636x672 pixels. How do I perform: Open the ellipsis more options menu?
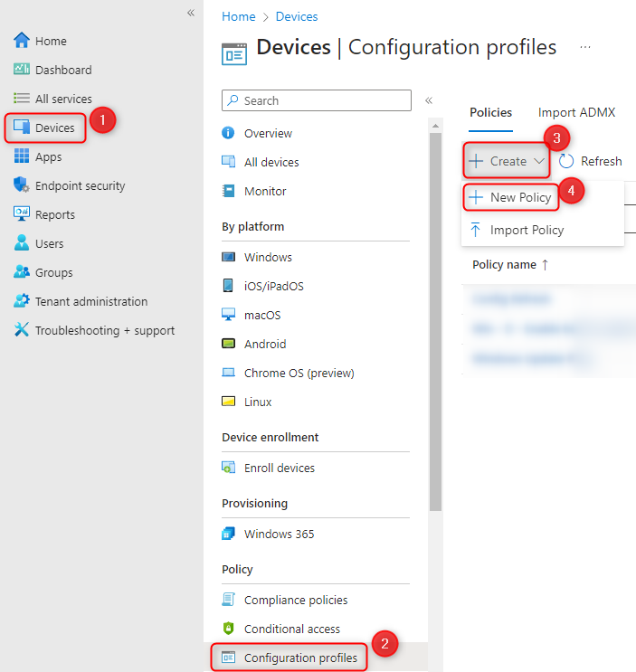(585, 47)
